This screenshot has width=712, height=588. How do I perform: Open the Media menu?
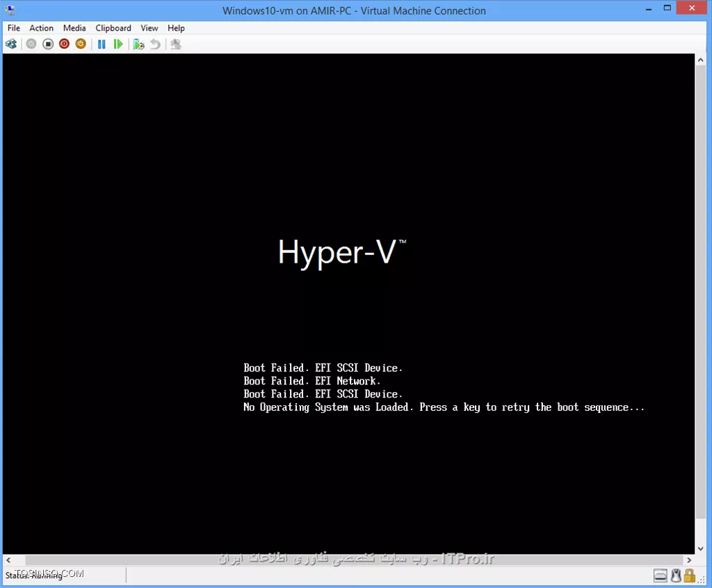pos(74,28)
